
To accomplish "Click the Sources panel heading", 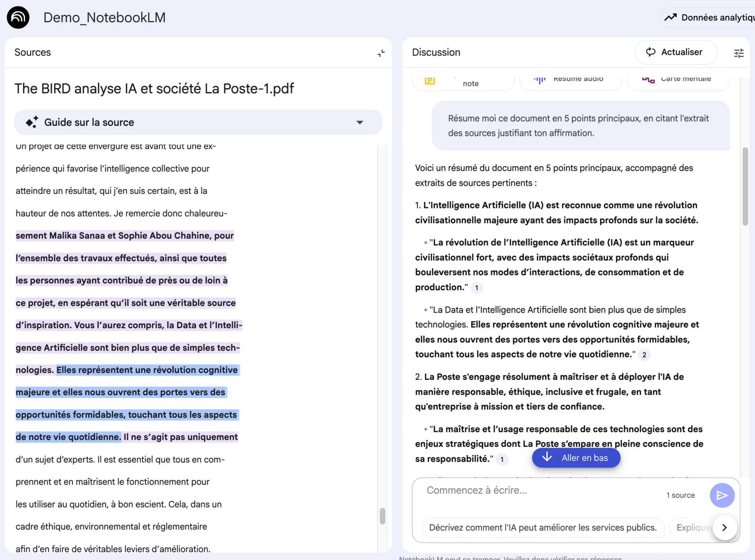I will click(33, 52).
